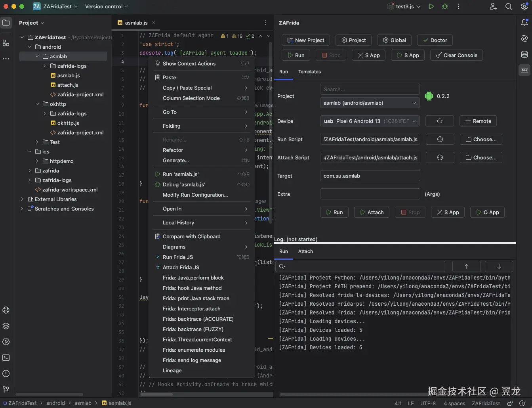Click the refresh devices icon button

tap(440, 121)
